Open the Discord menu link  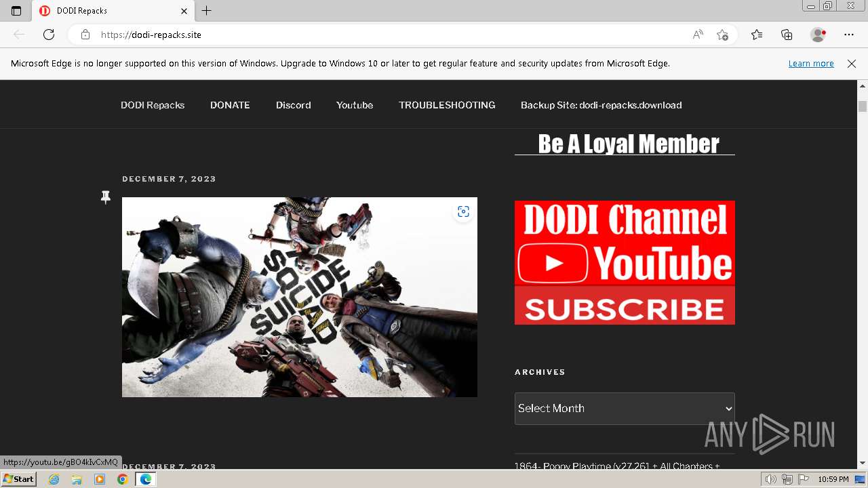tap(293, 105)
